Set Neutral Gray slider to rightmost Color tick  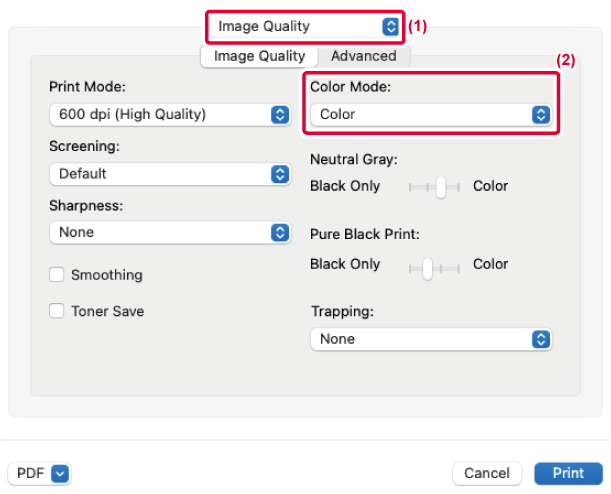coord(458,186)
